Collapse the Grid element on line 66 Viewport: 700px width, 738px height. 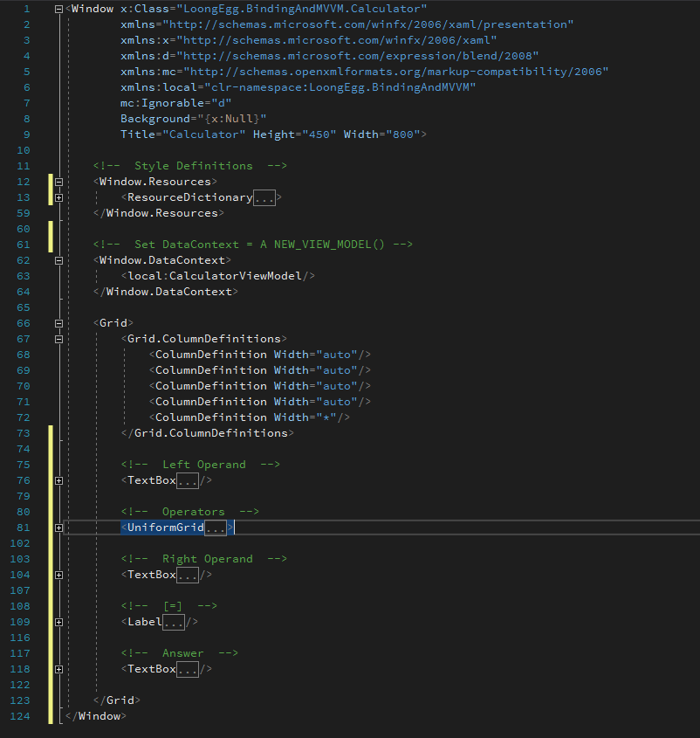click(x=58, y=323)
